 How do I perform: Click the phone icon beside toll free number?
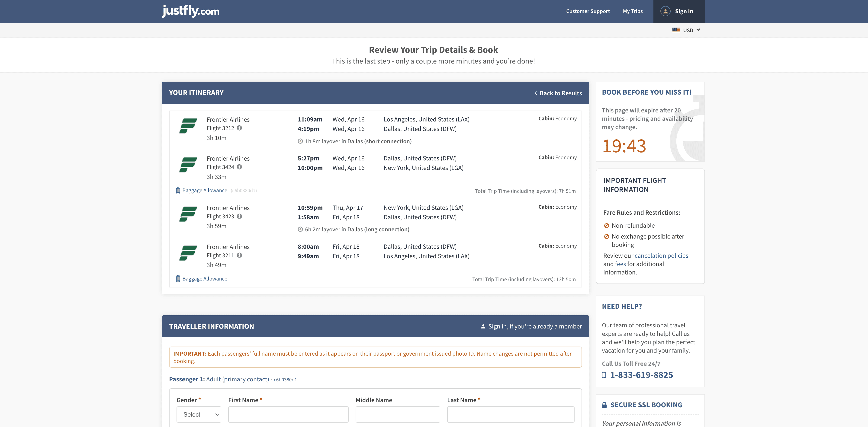click(x=604, y=375)
